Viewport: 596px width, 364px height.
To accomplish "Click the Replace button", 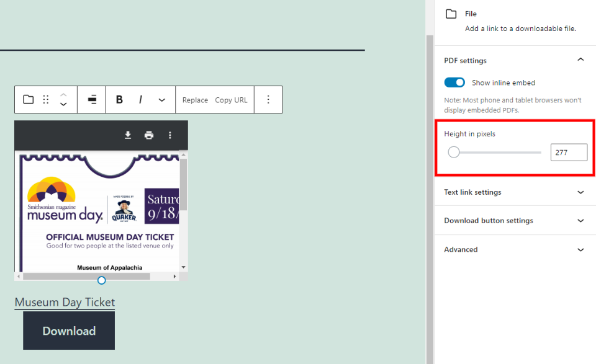I will pos(194,99).
